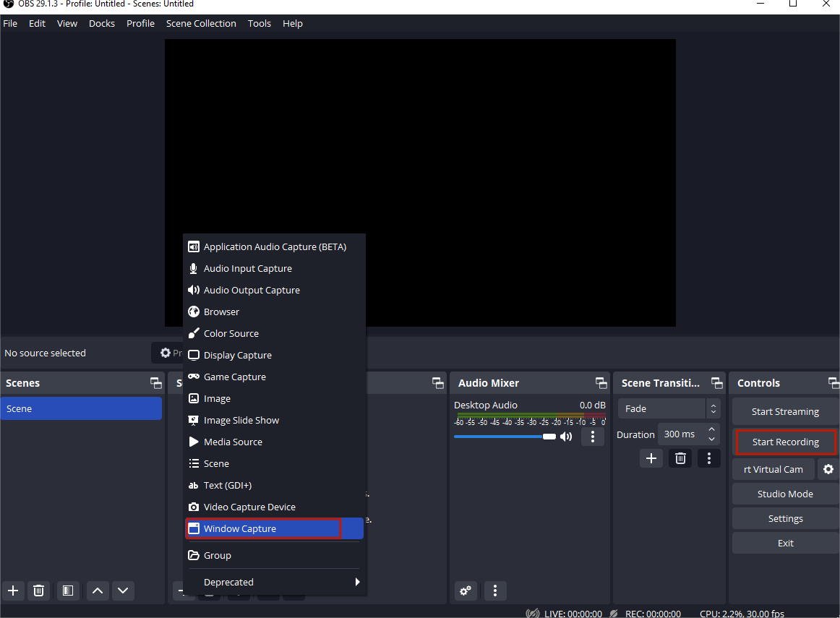Move scene up with arrow icon
The image size is (840, 618).
coord(98,591)
